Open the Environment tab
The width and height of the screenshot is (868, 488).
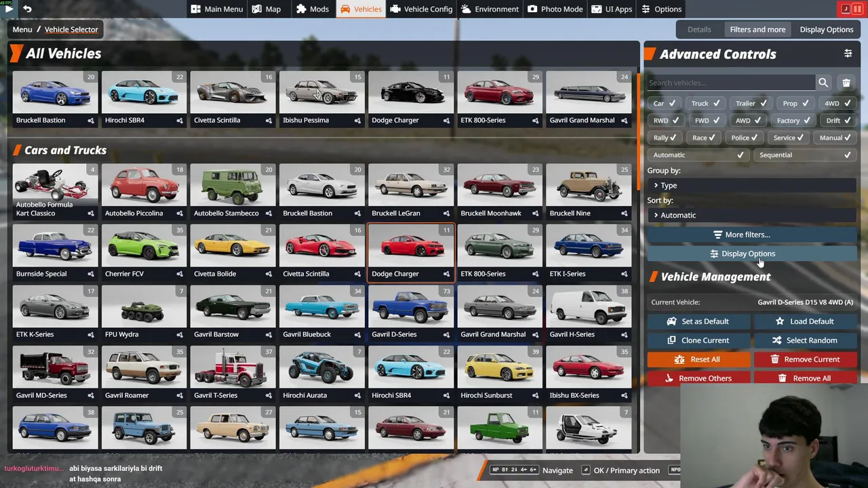pyautogui.click(x=490, y=9)
